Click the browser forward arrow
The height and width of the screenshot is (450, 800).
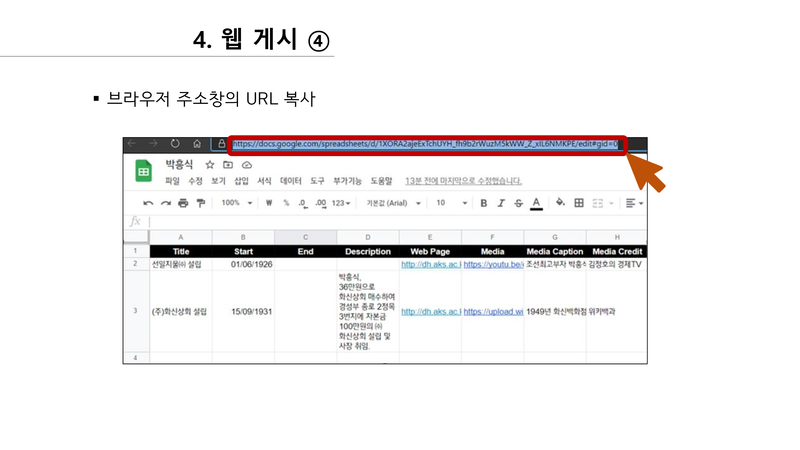tap(153, 144)
